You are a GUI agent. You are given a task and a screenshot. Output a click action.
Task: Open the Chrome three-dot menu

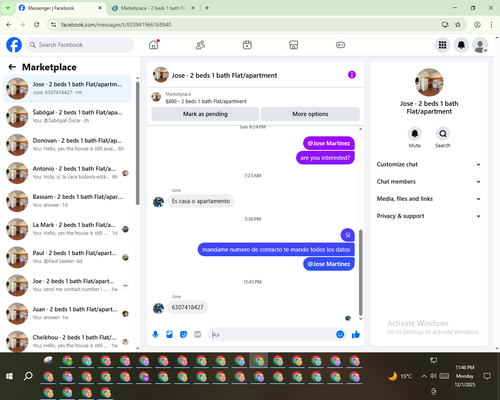click(491, 25)
